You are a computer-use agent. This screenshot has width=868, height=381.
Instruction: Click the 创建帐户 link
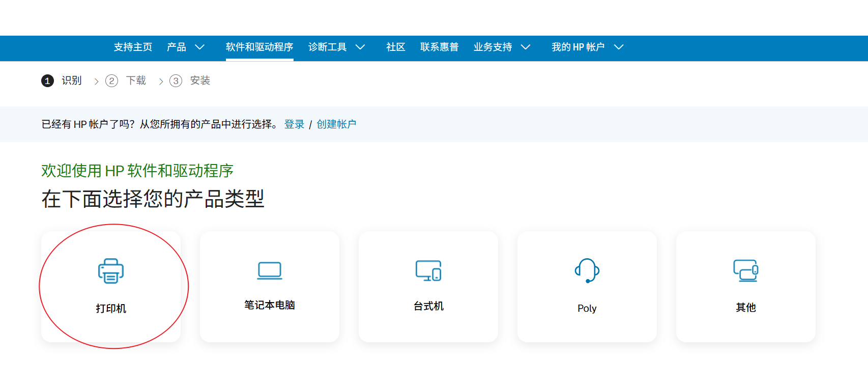pos(336,124)
